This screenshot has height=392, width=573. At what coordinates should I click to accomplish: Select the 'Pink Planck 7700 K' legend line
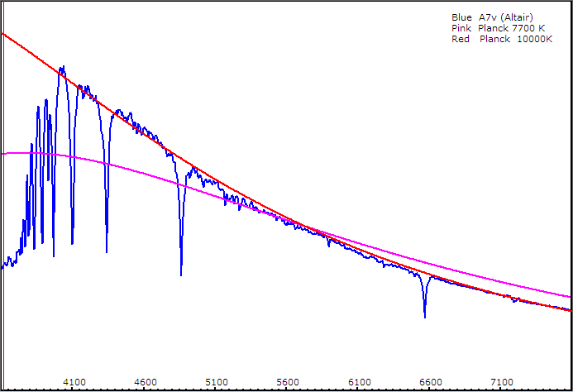498,28
